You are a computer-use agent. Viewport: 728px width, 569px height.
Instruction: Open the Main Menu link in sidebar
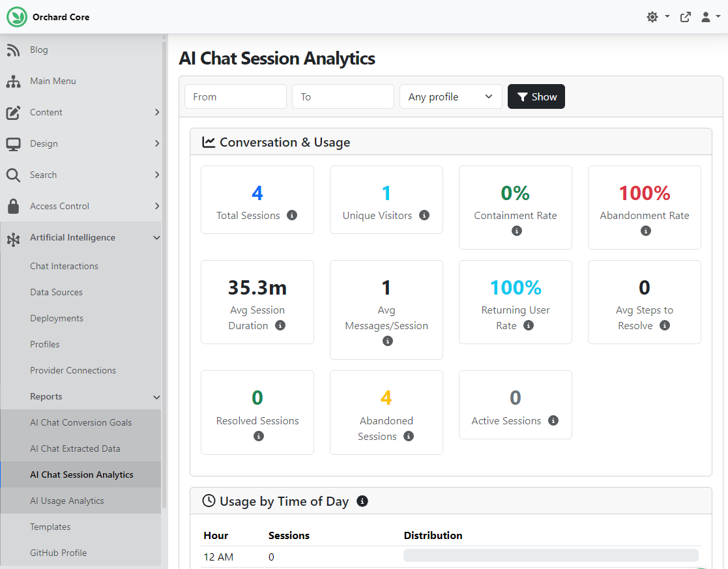tap(53, 81)
